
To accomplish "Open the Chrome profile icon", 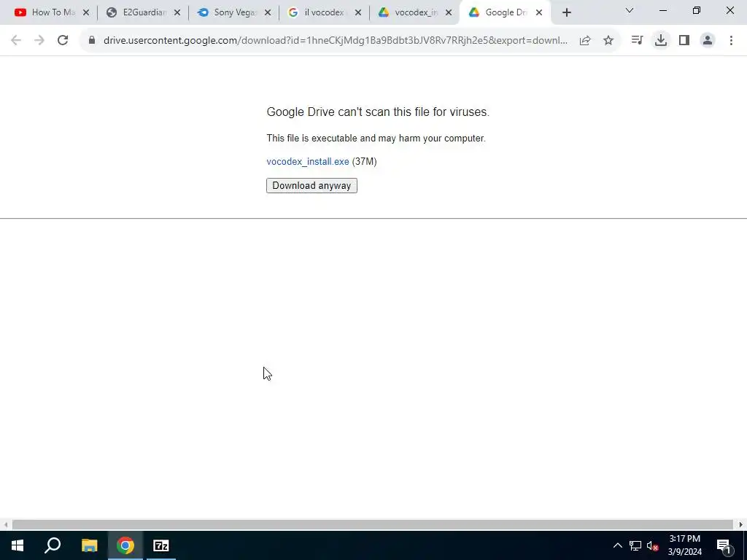I will coord(708,41).
